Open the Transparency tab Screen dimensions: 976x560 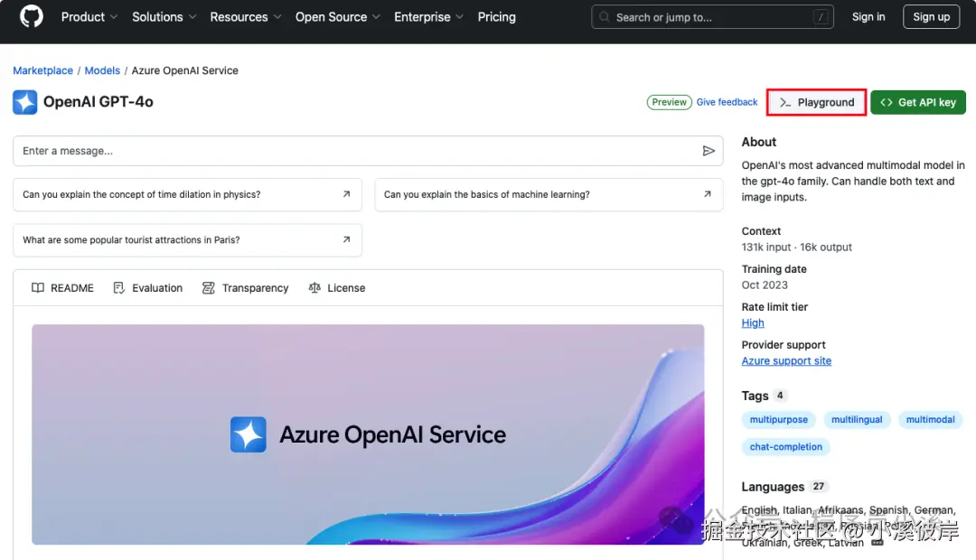pyautogui.click(x=245, y=288)
